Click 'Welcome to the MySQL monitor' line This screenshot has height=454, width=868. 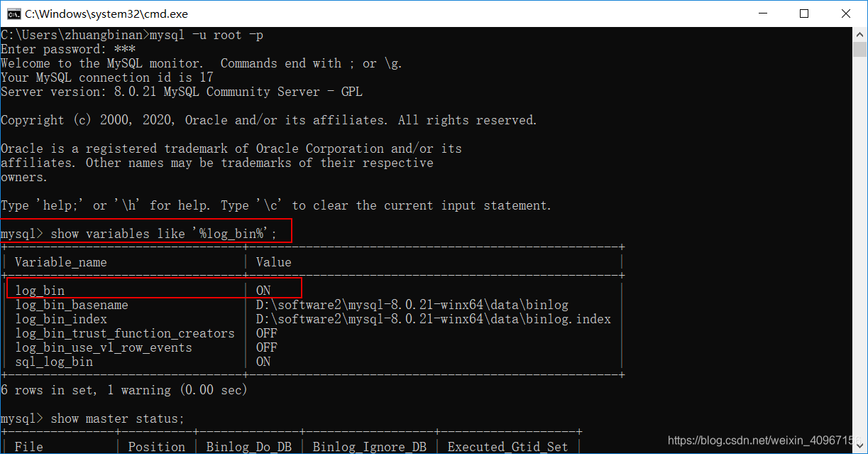point(202,63)
